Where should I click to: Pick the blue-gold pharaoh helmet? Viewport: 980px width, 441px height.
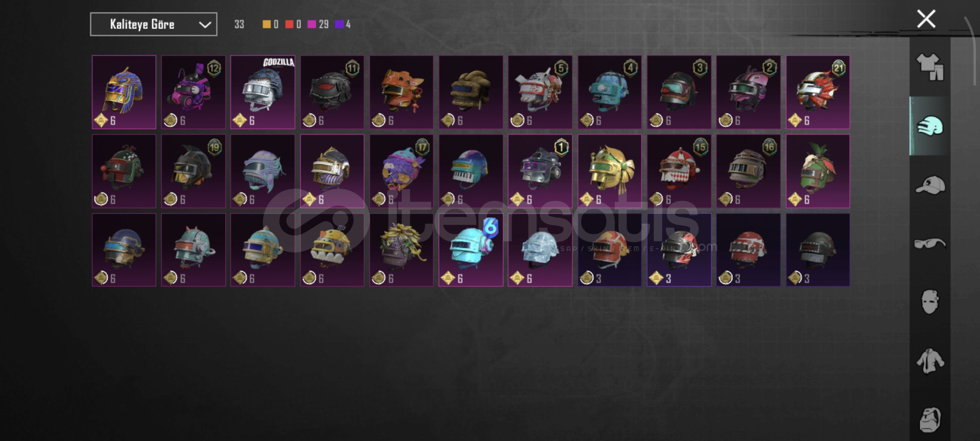tap(124, 92)
